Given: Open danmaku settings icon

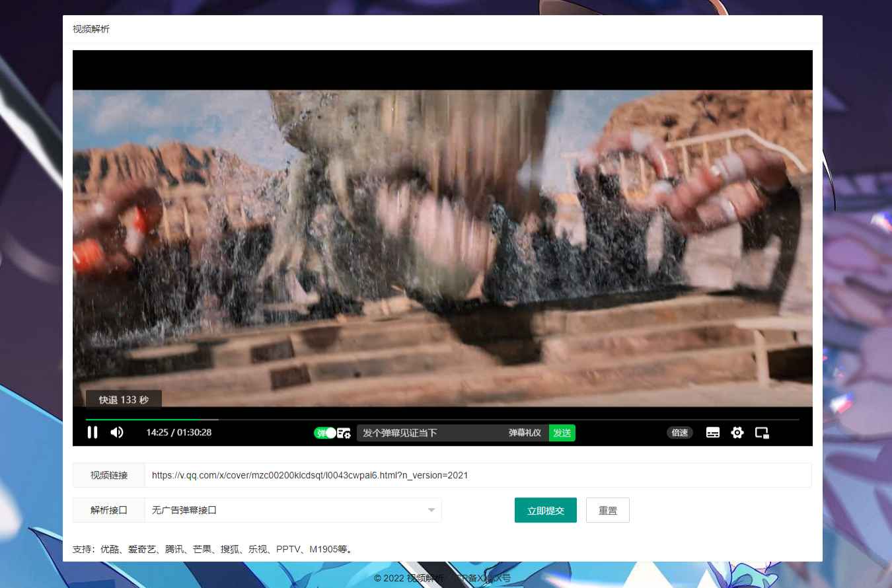Looking at the screenshot, I should [x=344, y=433].
